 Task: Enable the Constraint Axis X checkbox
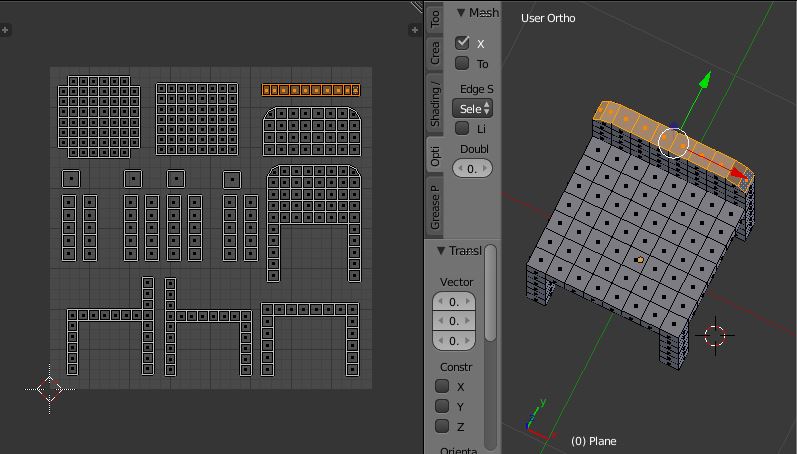point(442,386)
